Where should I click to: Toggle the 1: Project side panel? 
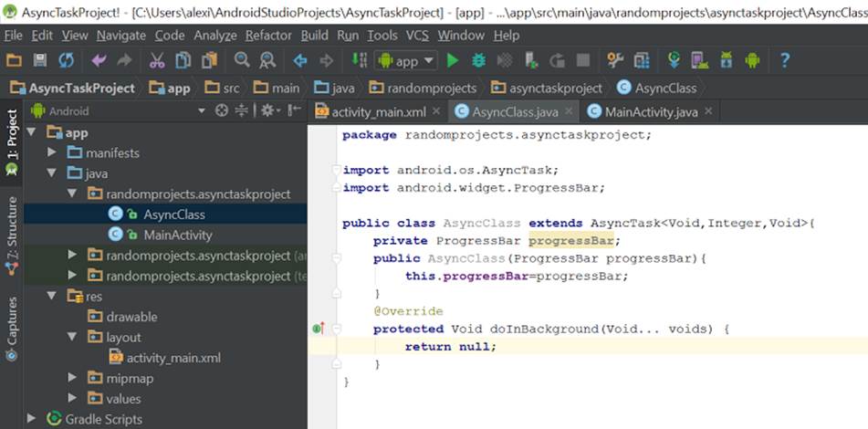click(11, 142)
